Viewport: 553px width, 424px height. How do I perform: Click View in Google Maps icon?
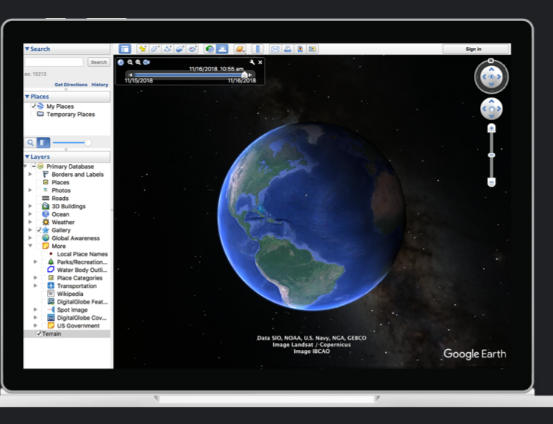coord(312,49)
